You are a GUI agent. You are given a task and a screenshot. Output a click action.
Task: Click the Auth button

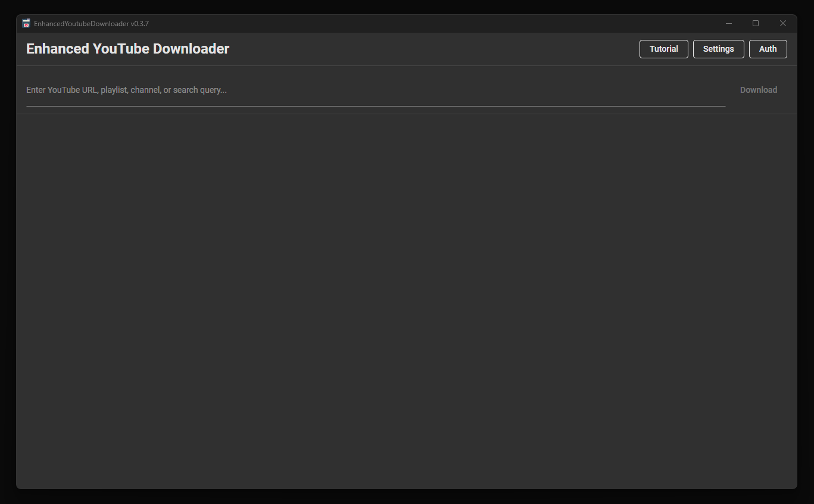pyautogui.click(x=768, y=49)
